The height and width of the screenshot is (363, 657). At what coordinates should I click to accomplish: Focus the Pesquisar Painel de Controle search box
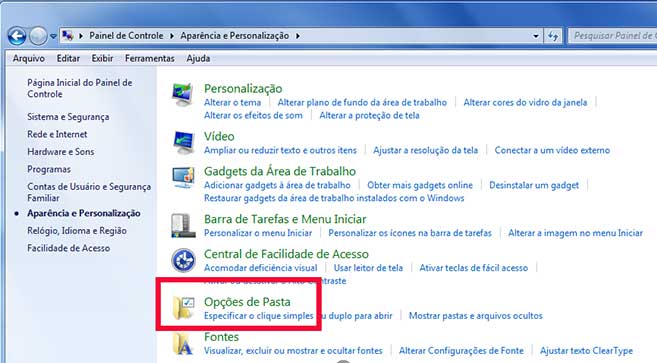coord(613,36)
